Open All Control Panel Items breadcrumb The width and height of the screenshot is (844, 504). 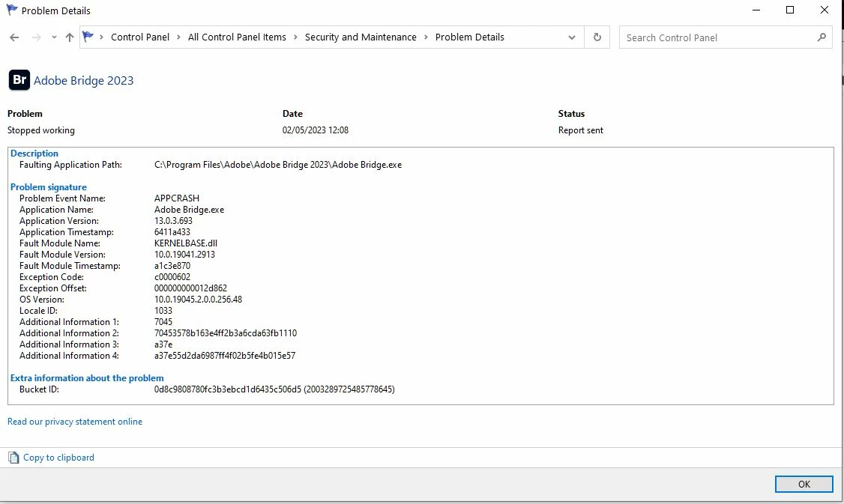pos(237,37)
